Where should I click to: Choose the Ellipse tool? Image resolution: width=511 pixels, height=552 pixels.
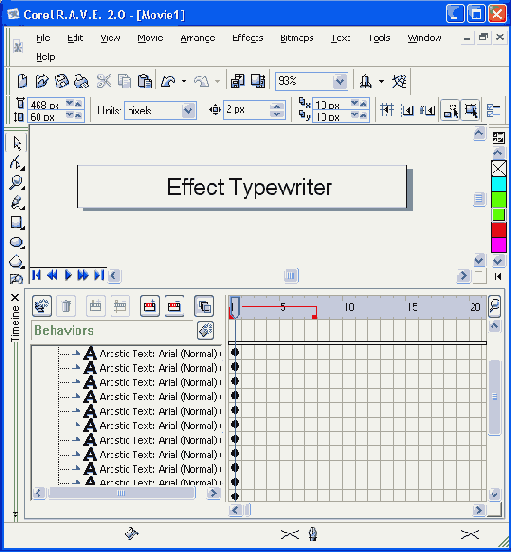pyautogui.click(x=16, y=243)
